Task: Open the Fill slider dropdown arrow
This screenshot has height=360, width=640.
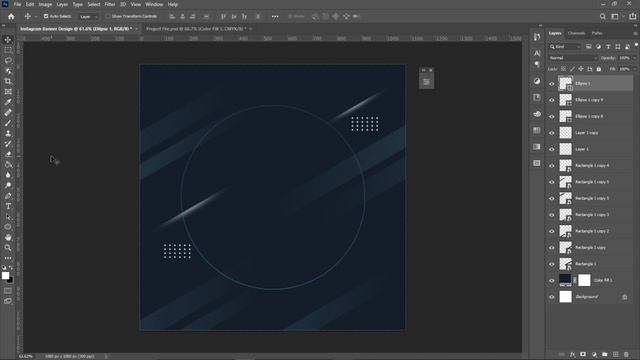Action: point(634,69)
